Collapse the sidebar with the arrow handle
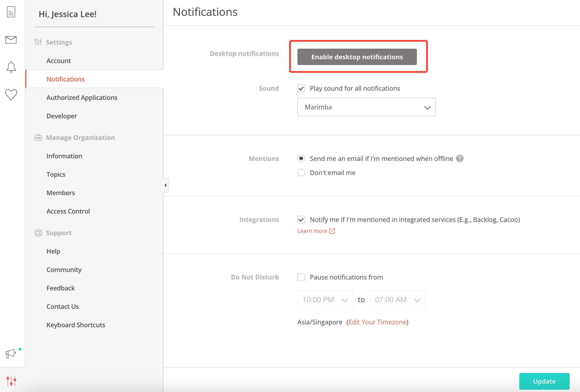This screenshot has height=392, width=580. click(165, 185)
